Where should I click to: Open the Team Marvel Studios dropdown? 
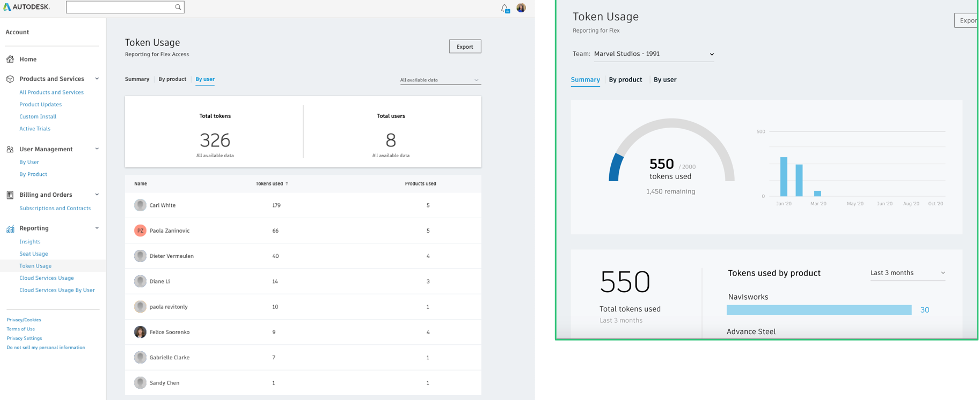[654, 54]
